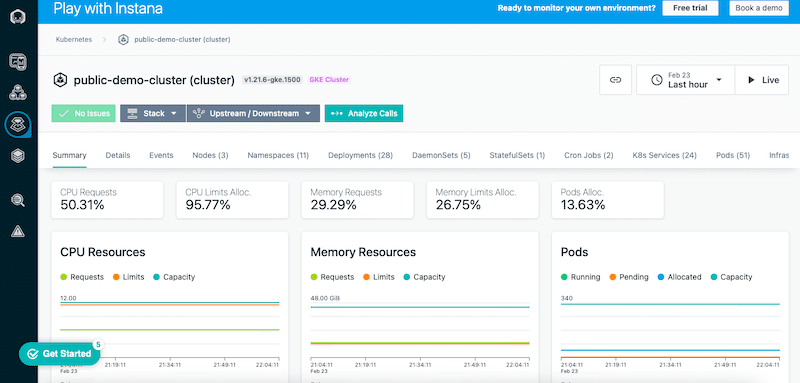Toggle Capacity series in Pods legend
The width and height of the screenshot is (800, 383).
click(731, 277)
